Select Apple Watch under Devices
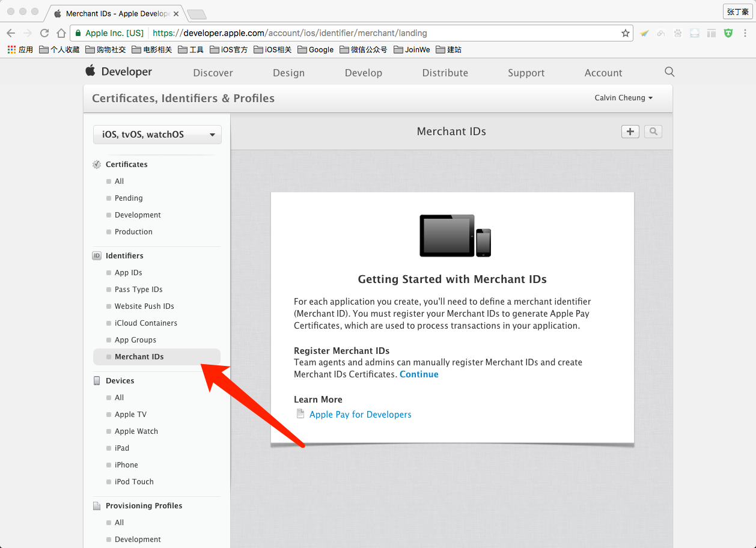This screenshot has height=548, width=756. pyautogui.click(x=136, y=431)
